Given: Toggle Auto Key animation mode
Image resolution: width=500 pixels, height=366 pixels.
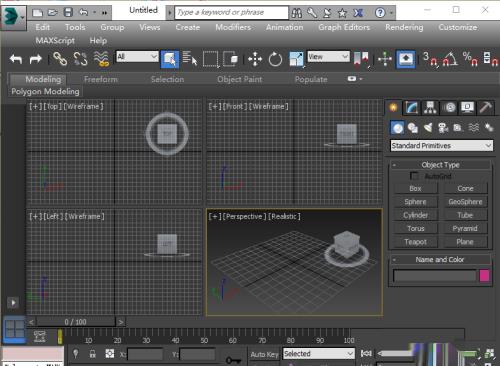Looking at the screenshot, I should point(264,354).
